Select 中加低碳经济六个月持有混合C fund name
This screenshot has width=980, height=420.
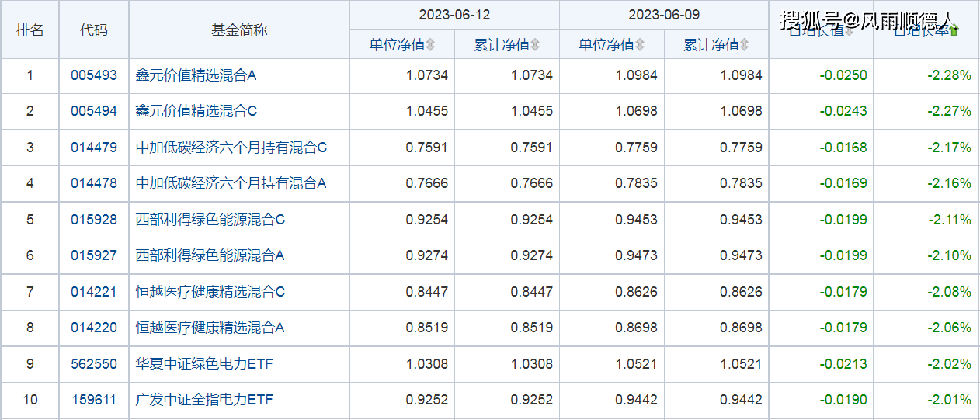pyautogui.click(x=231, y=148)
